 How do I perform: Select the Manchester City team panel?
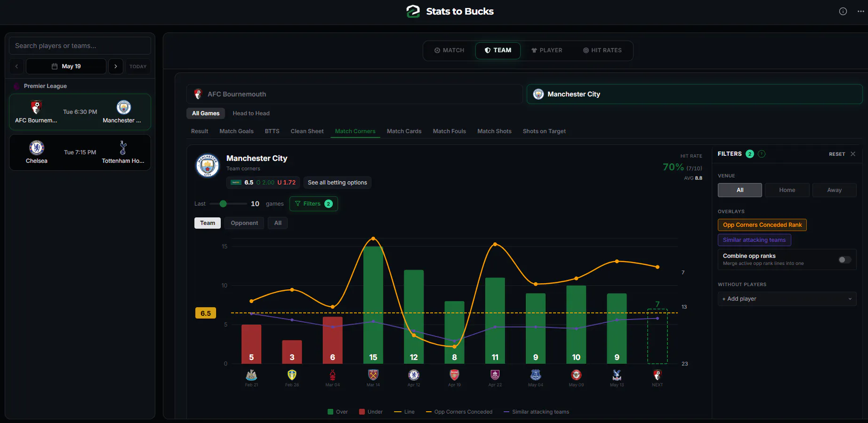click(x=694, y=94)
